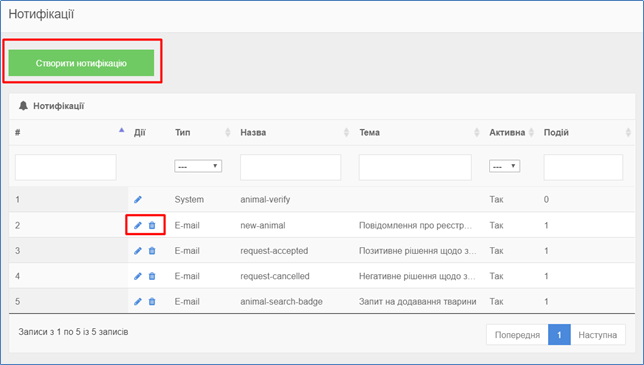Go to Наступна page
The height and width of the screenshot is (365, 644).
[x=598, y=335]
